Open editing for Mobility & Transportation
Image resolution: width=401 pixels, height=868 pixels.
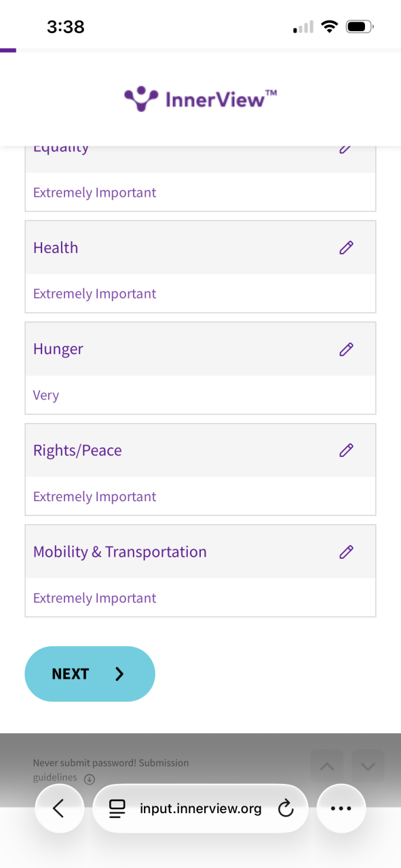point(346,552)
